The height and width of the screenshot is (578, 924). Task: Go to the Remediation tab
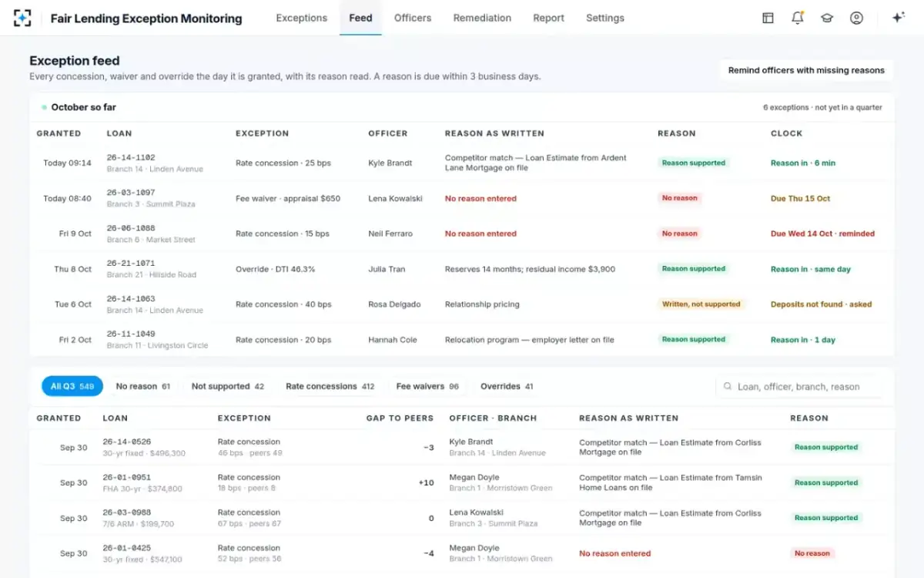tap(482, 18)
